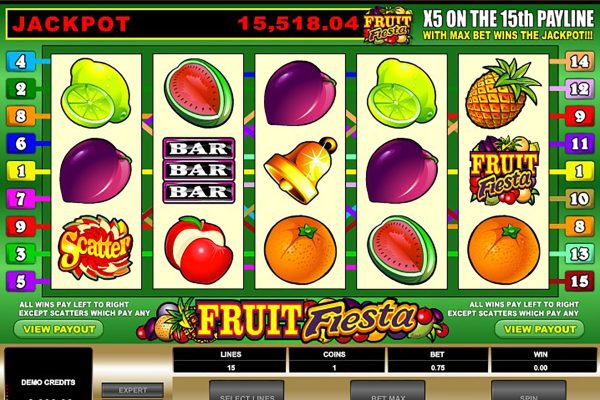
Task: Click the orange symbol on reel three
Action: [300, 250]
